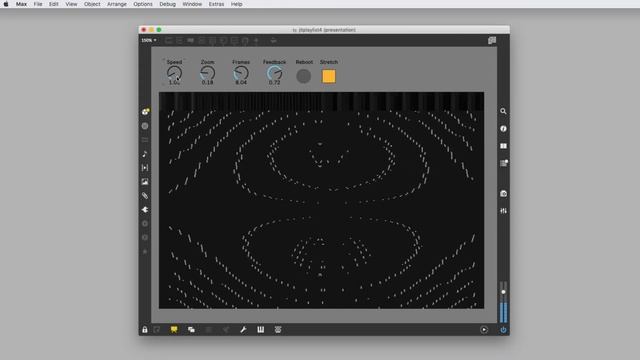The image size is (640, 360).
Task: Open the plug-ins arrow icon in the left toolbar
Action: tap(145, 209)
